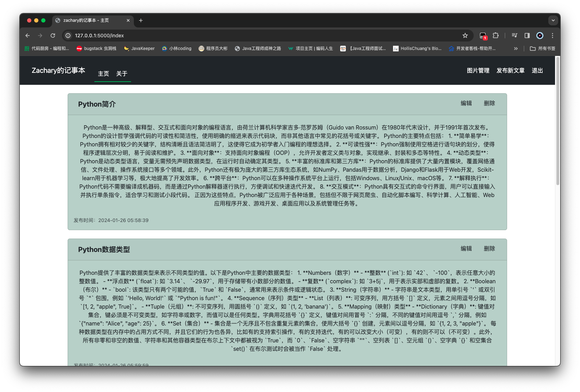580x392 pixels.
Task: Close the zachary的记事本 tab
Action: (x=128, y=20)
